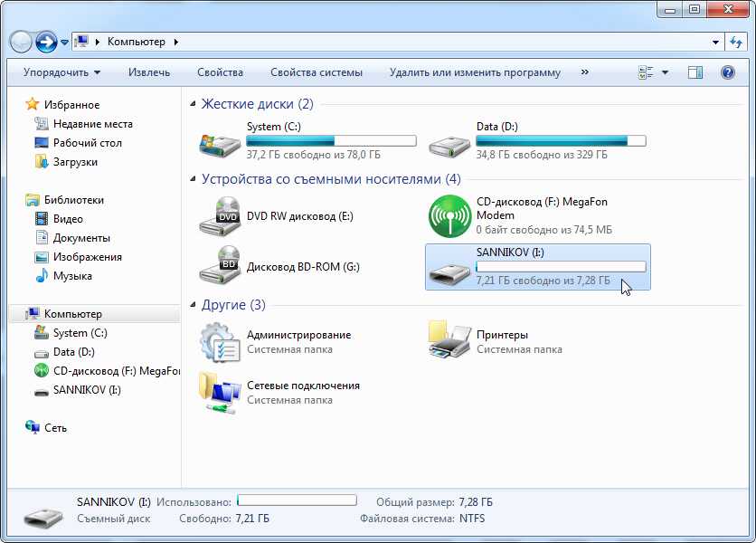
Task: Open Документы library in sidebar
Action: [81, 238]
